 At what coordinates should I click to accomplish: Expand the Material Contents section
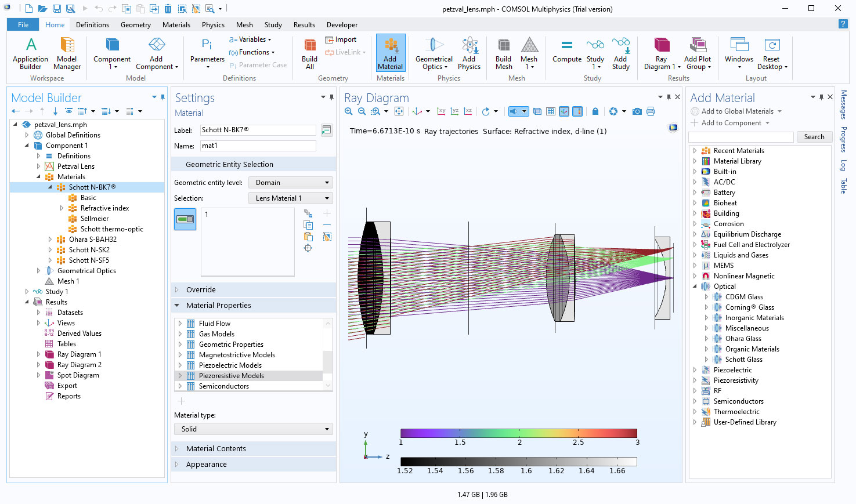click(216, 448)
